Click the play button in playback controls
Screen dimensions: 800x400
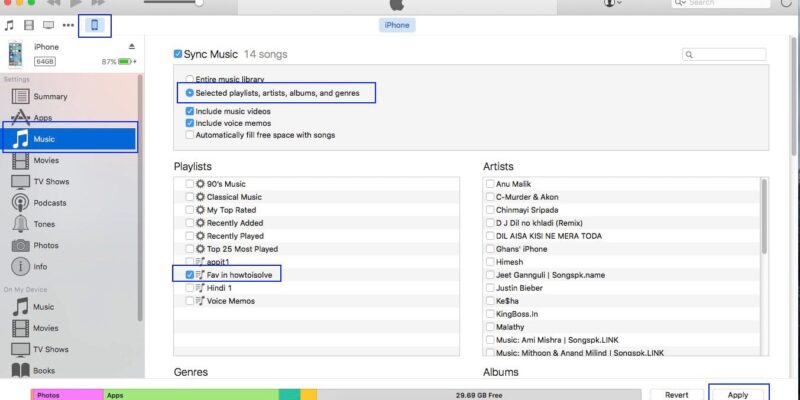(x=76, y=3)
